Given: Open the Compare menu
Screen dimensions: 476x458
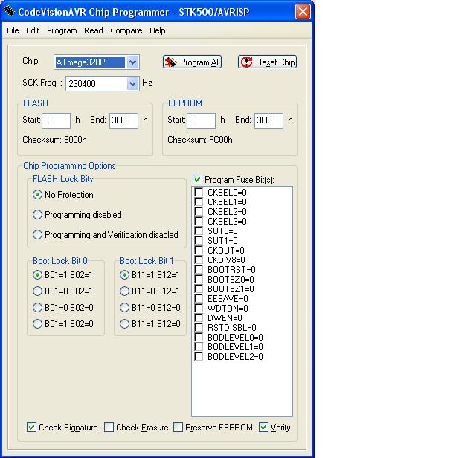Looking at the screenshot, I should pos(126,30).
